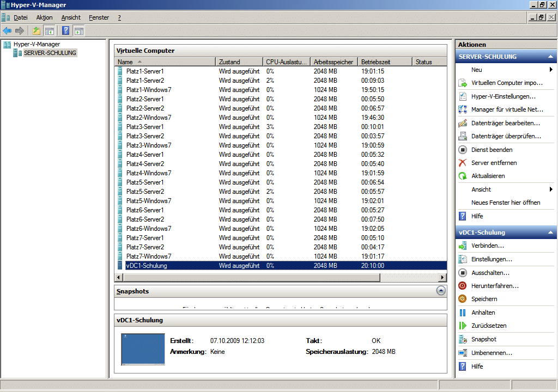Select the Platz1-Server2 virtual machine

coord(281,81)
